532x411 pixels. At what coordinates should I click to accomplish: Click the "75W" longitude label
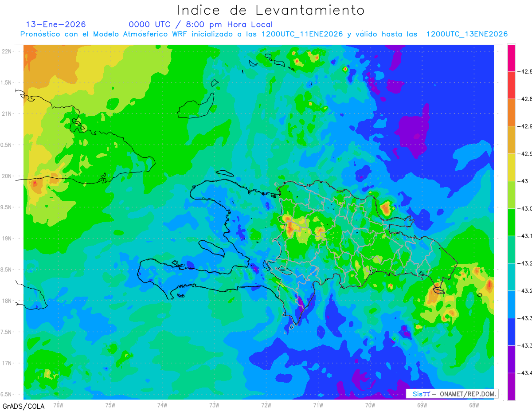[110, 405]
